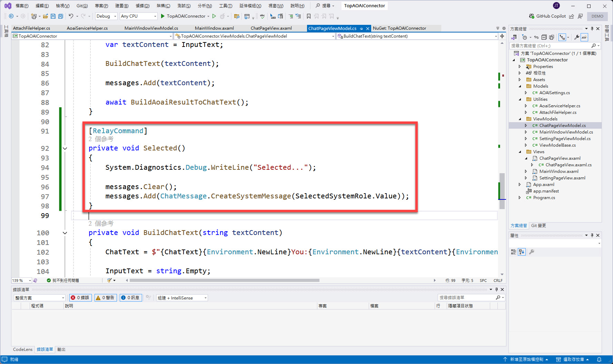
Task: Collapse all in Solution Explorer
Action: (x=544, y=37)
